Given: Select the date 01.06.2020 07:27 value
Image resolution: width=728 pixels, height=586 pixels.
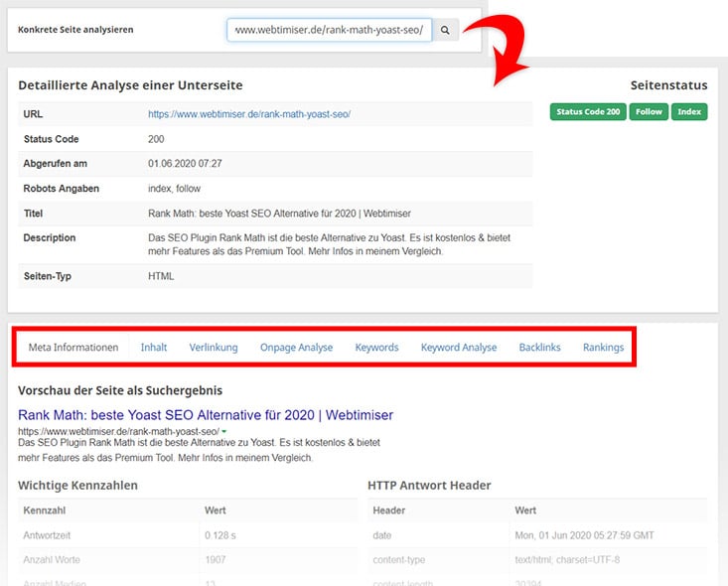Looking at the screenshot, I should click(x=185, y=164).
